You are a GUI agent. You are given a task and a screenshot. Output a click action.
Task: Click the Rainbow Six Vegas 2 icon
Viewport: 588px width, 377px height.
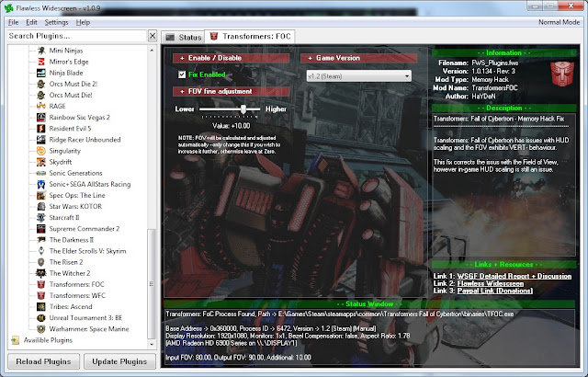point(41,118)
